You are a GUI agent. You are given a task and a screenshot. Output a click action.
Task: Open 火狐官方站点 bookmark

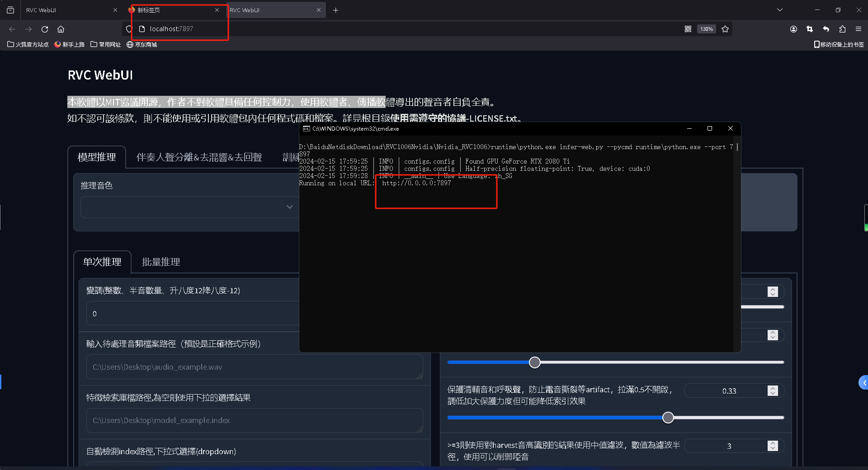[x=28, y=44]
